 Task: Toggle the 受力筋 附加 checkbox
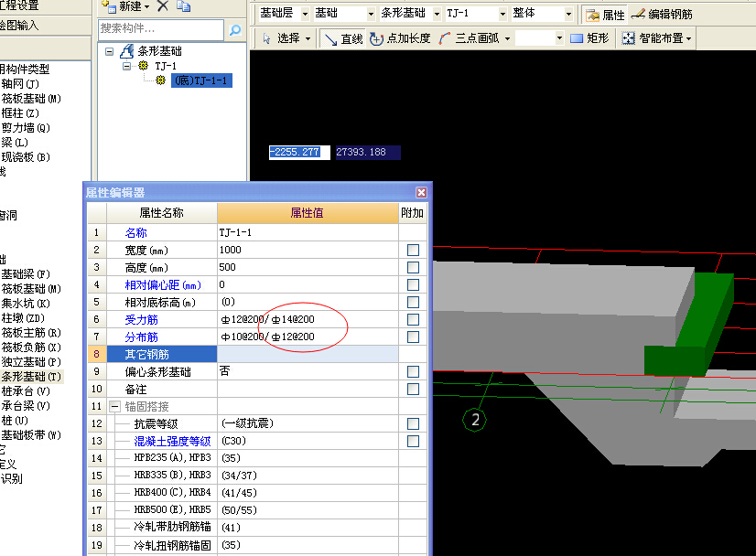pyautogui.click(x=413, y=319)
